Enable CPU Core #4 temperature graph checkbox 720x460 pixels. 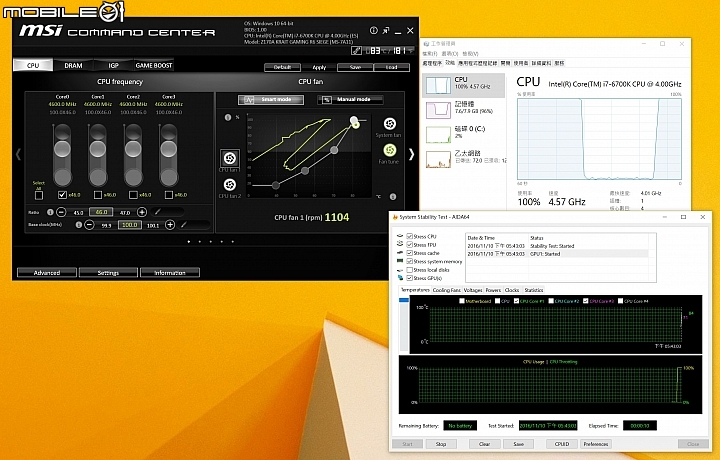click(620, 301)
